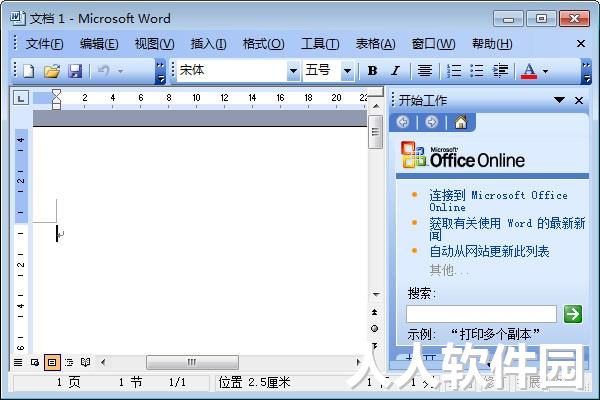Open the 插入(I) menu

[x=209, y=44]
